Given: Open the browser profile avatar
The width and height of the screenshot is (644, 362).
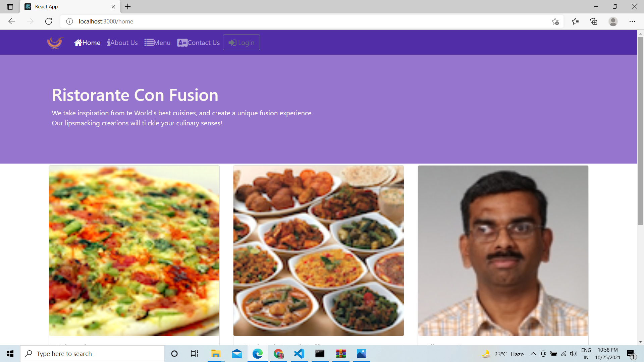Looking at the screenshot, I should [613, 21].
